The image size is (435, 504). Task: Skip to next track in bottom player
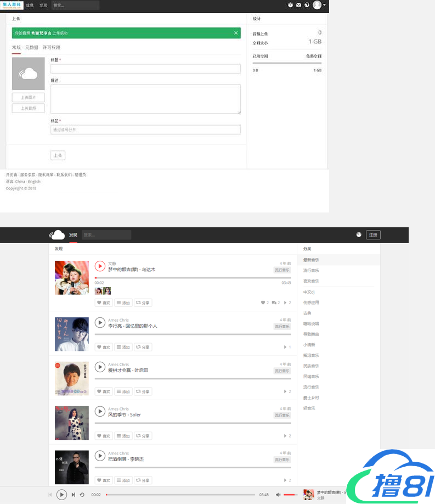pyautogui.click(x=74, y=495)
